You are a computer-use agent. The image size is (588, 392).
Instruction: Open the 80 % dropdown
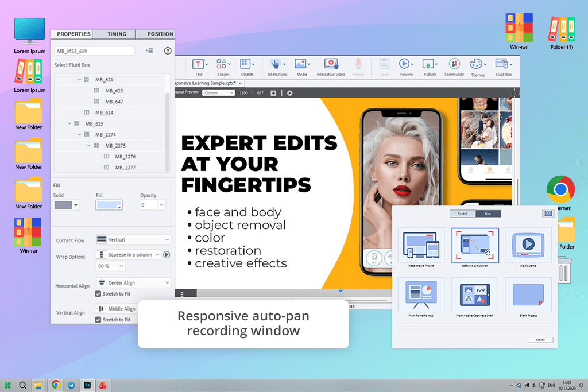tap(110, 266)
